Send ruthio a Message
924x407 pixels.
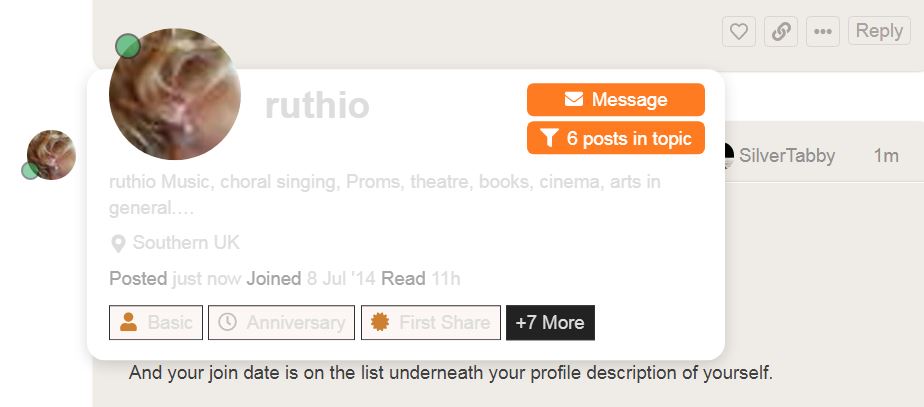(x=616, y=100)
